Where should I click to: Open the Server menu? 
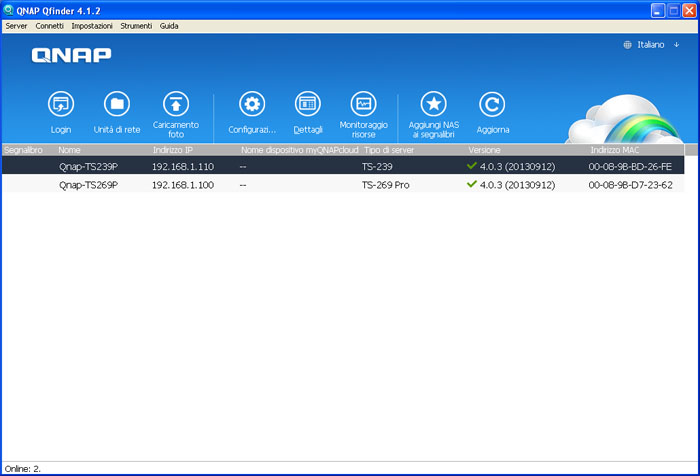[x=16, y=25]
